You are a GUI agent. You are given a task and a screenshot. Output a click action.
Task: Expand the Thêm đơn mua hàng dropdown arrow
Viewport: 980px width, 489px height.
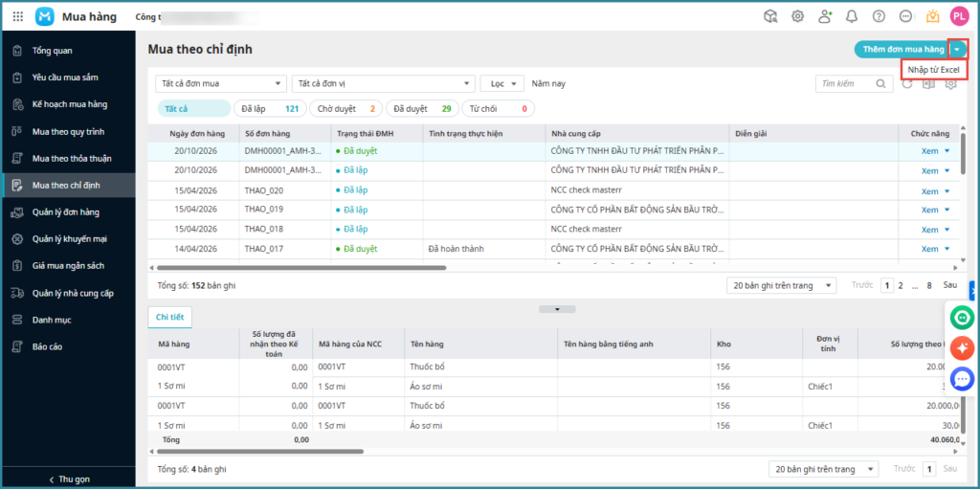(x=957, y=49)
